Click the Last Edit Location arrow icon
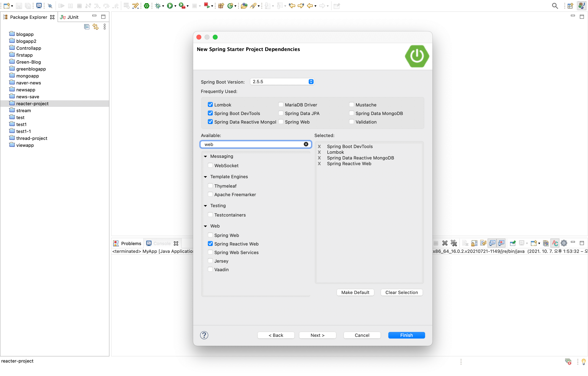The height and width of the screenshot is (376, 588). pos(292,6)
